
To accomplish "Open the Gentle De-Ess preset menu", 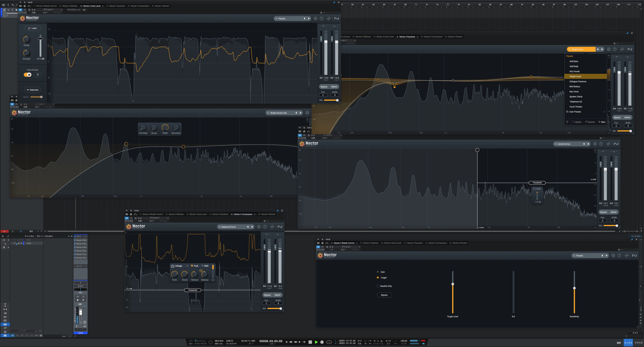I will (x=567, y=144).
